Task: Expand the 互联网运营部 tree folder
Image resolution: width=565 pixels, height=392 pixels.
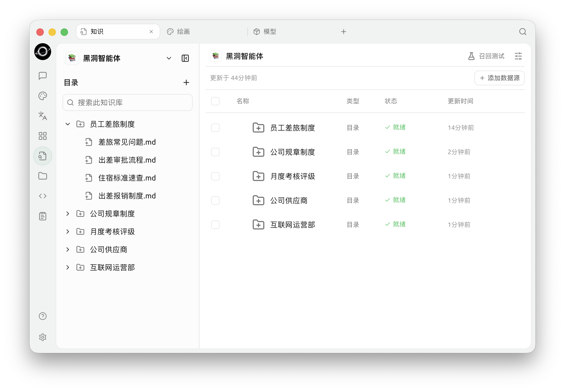Action: click(x=68, y=267)
